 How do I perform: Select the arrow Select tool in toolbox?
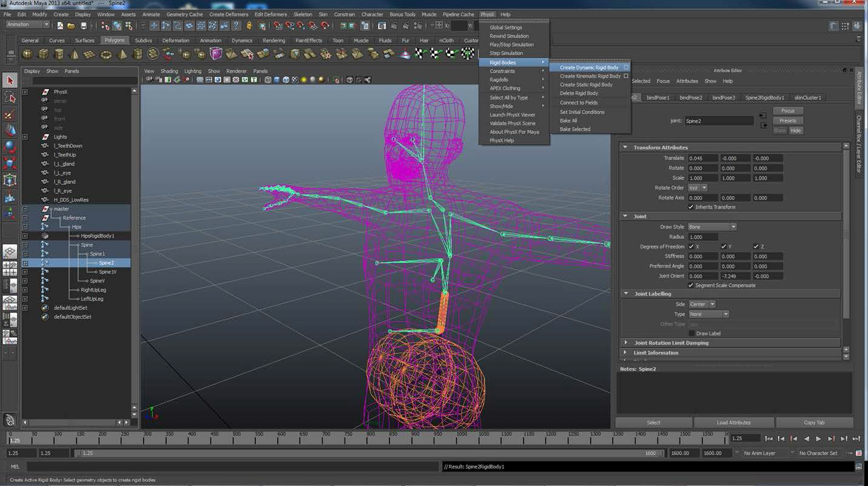click(10, 81)
